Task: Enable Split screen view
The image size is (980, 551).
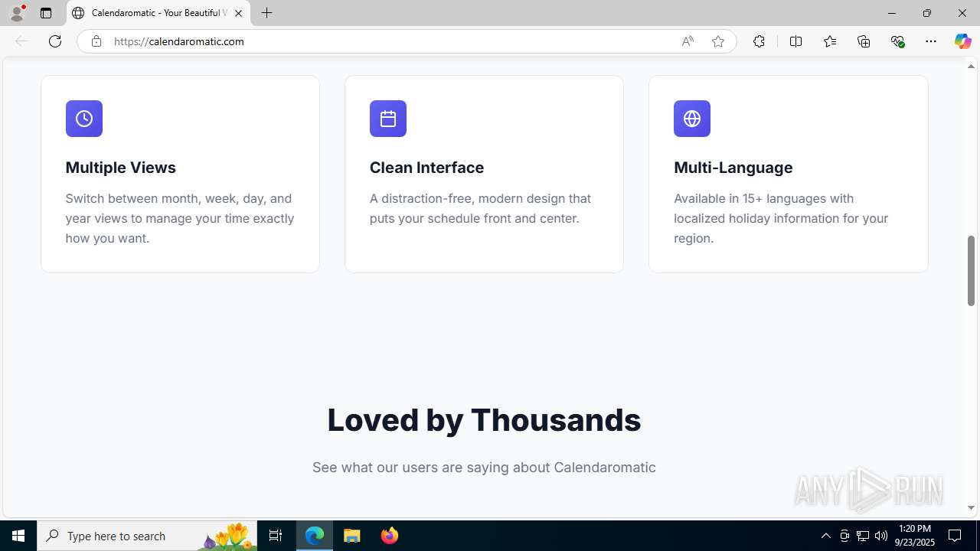Action: (795, 41)
